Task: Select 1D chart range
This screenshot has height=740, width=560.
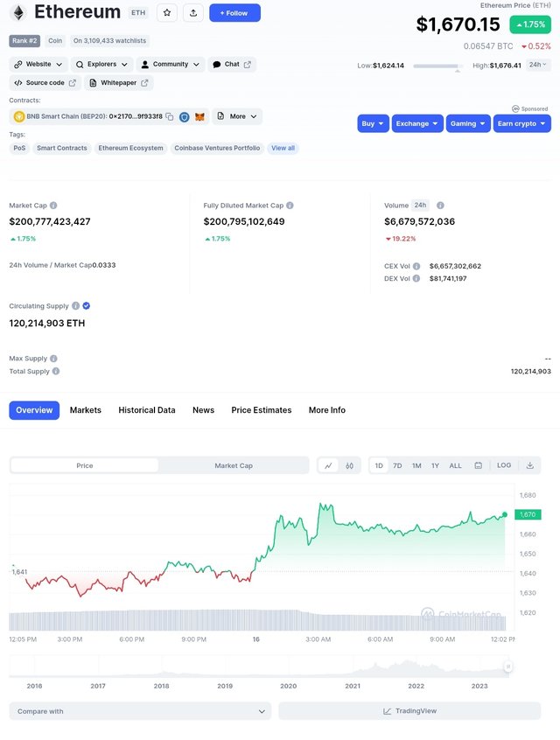Action: [379, 465]
